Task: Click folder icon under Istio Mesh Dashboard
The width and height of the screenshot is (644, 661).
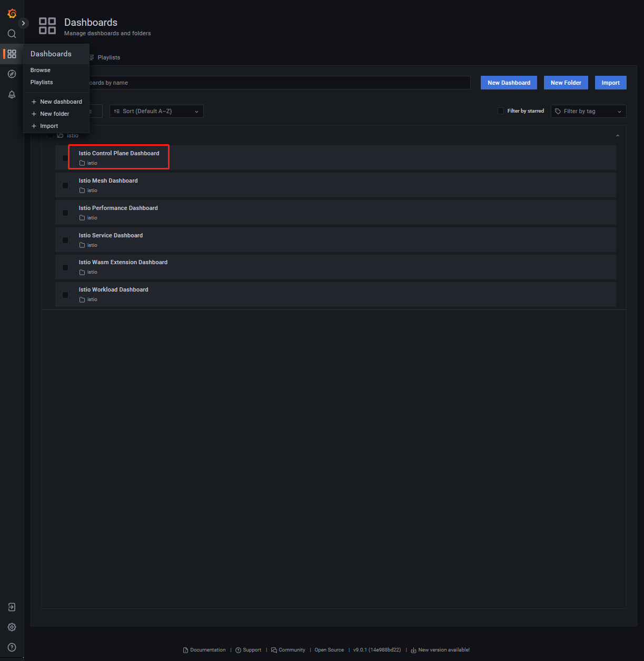Action: pos(82,191)
